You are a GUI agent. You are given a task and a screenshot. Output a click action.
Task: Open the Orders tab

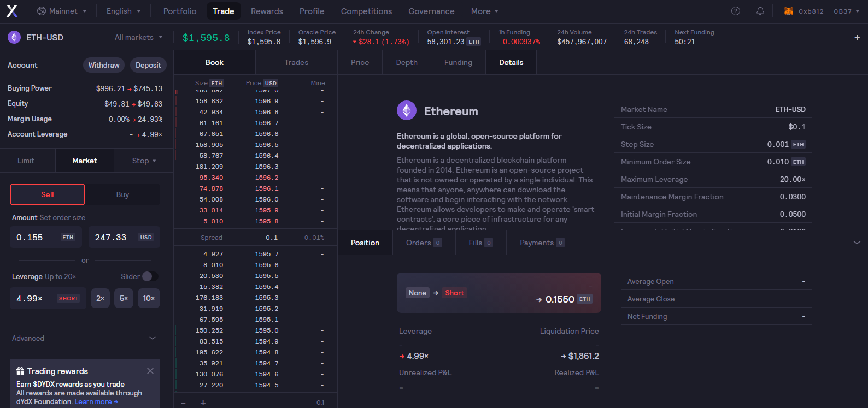click(x=424, y=243)
